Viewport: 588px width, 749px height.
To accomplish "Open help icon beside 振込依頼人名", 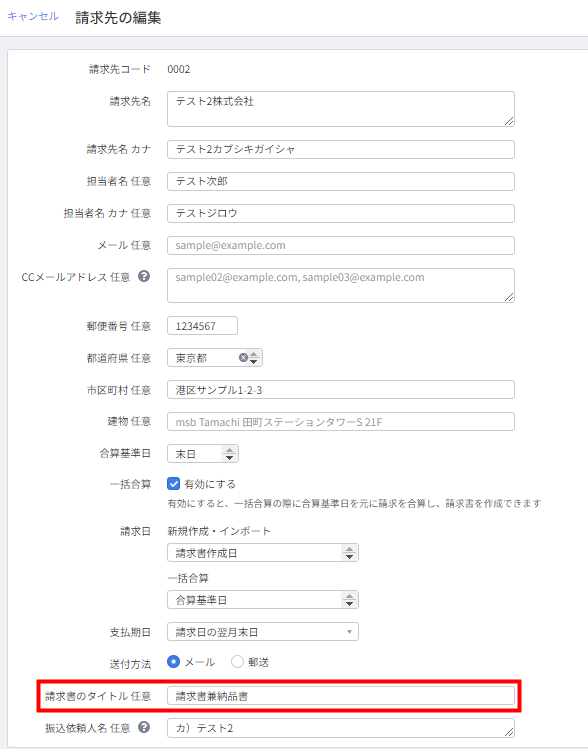I will tap(144, 727).
